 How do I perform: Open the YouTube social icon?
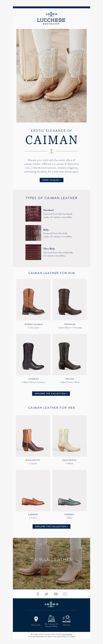[56, 594]
